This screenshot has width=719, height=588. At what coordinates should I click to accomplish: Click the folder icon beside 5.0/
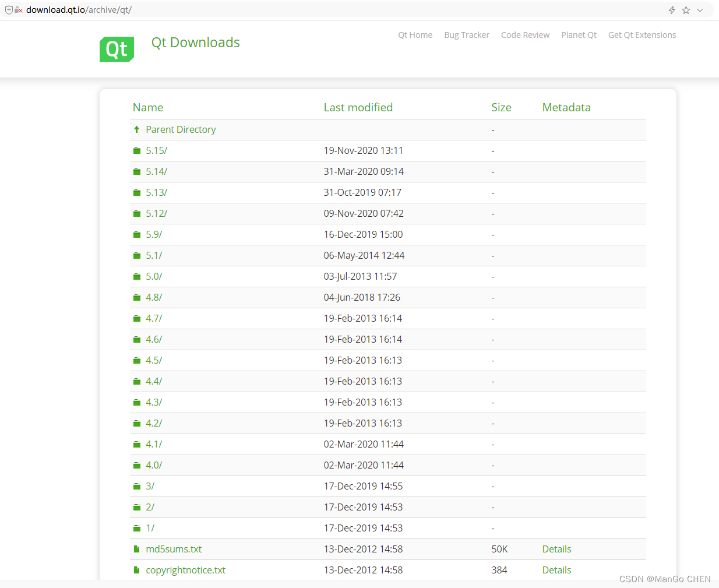(x=137, y=276)
